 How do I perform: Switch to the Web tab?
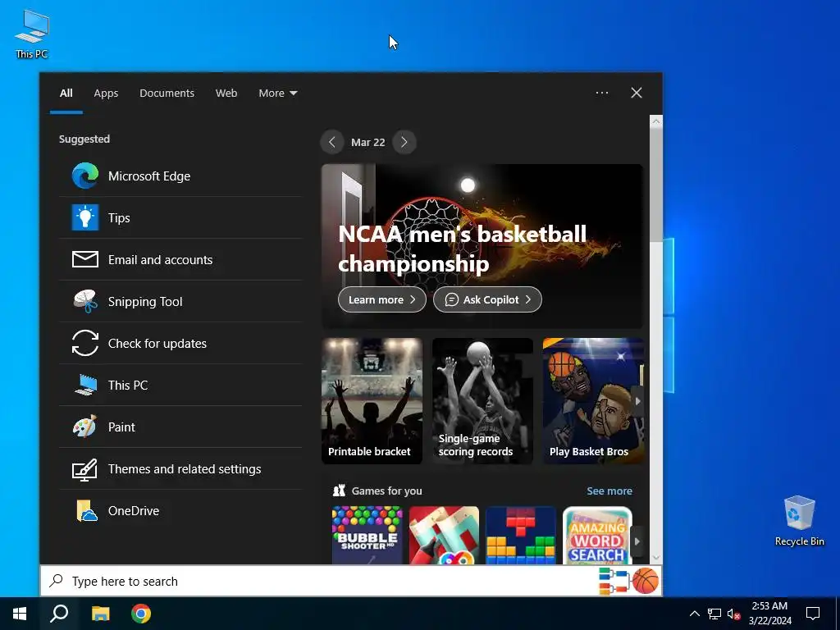click(226, 94)
